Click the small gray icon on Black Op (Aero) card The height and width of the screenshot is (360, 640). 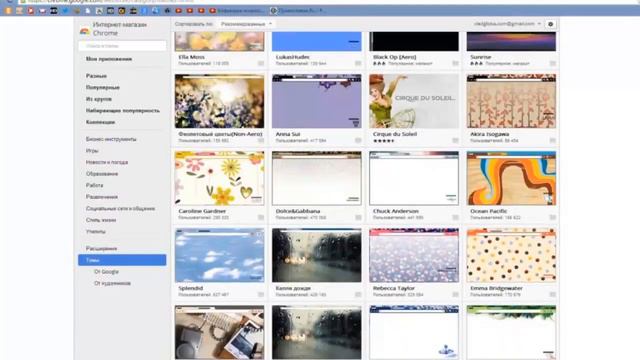click(455, 64)
